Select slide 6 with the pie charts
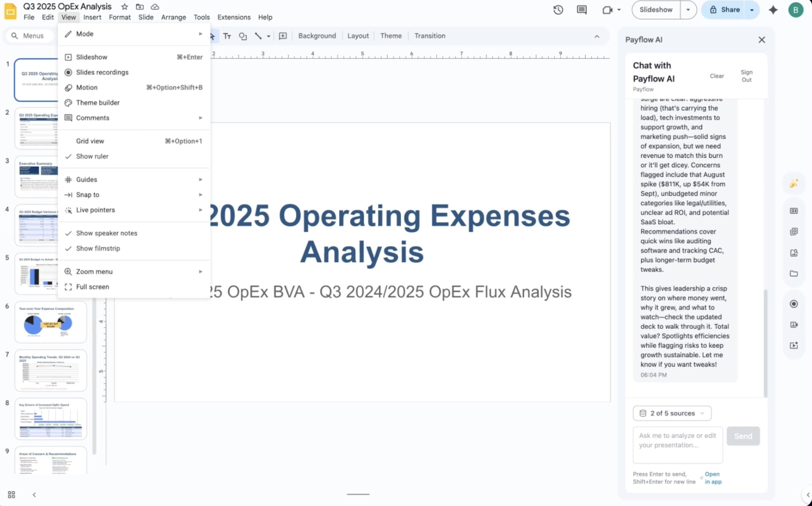Viewport: 812px width, 506px height. [50, 322]
